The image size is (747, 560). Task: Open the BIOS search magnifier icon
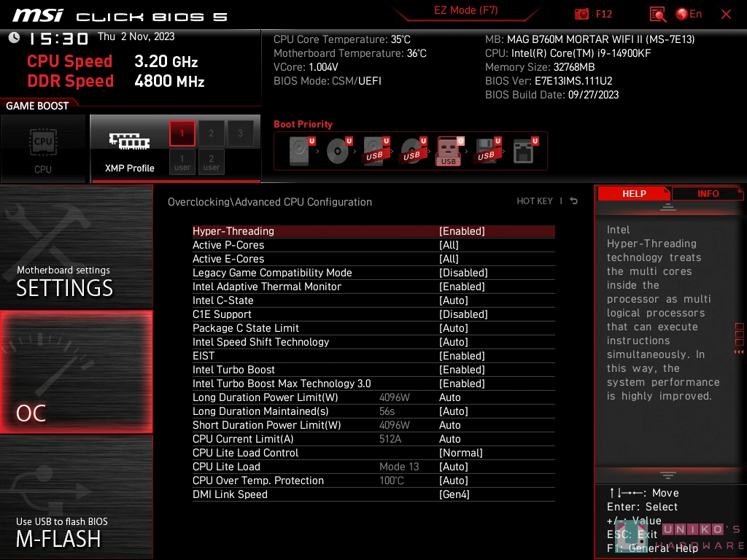pos(657,14)
